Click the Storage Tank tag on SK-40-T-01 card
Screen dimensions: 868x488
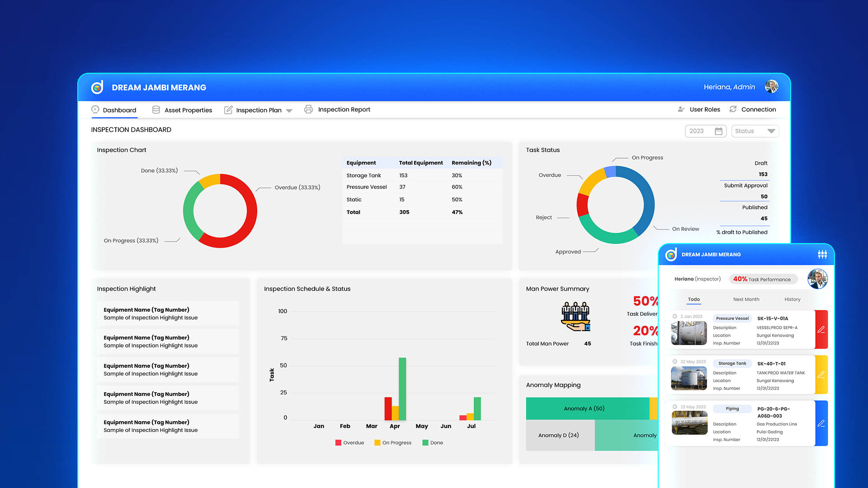coord(732,363)
